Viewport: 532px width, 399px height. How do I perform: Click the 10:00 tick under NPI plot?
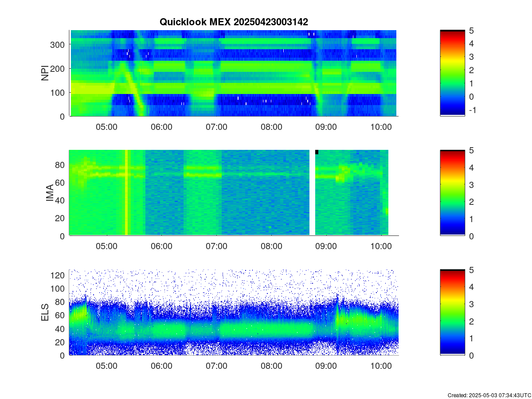tap(381, 126)
